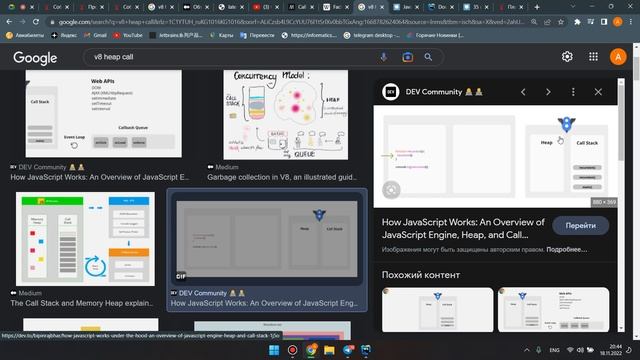Switch to the YouTube browser tab
Viewport: 640px width, 360px height.
point(262,7)
